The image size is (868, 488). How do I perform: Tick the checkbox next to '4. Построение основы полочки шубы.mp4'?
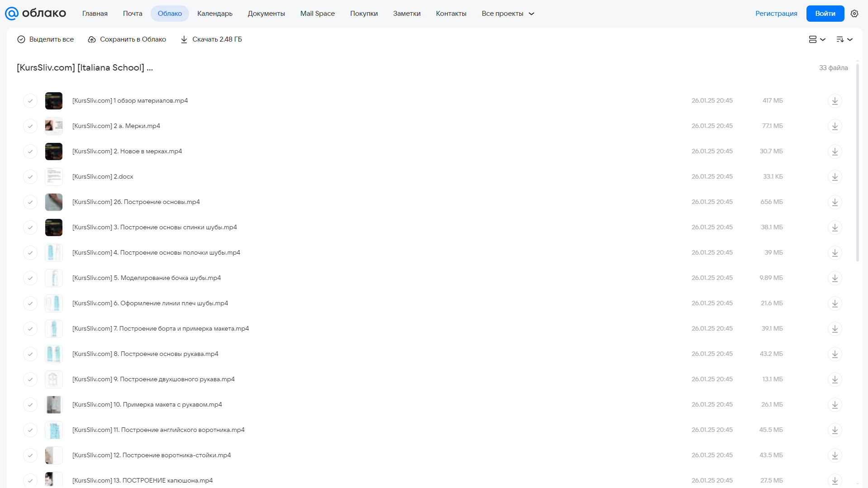(30, 253)
